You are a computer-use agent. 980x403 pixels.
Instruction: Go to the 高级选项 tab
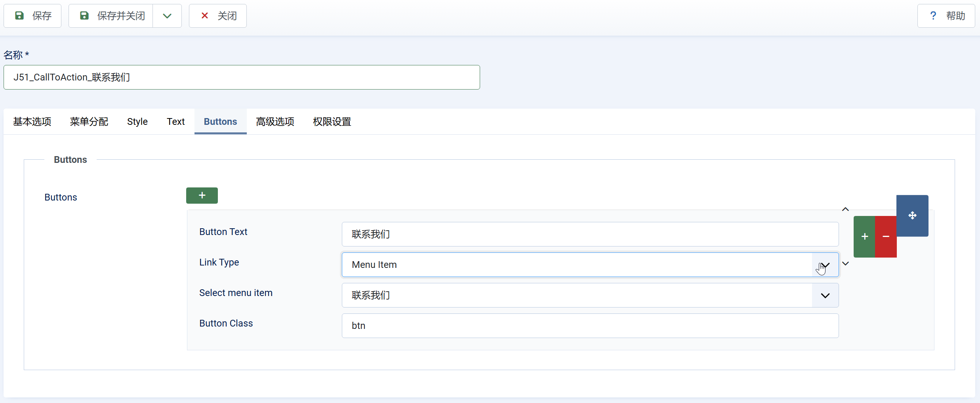(x=275, y=122)
